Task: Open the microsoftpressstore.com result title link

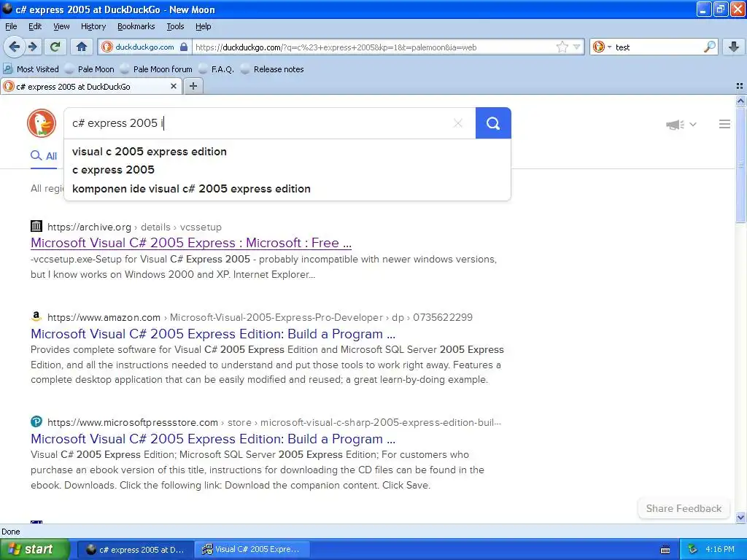Action: [213, 438]
